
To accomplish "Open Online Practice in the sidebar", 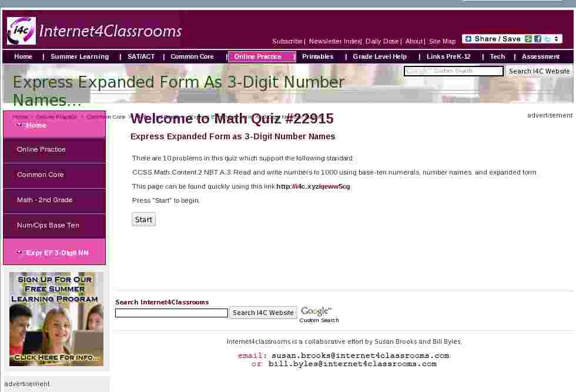I will pos(54,149).
